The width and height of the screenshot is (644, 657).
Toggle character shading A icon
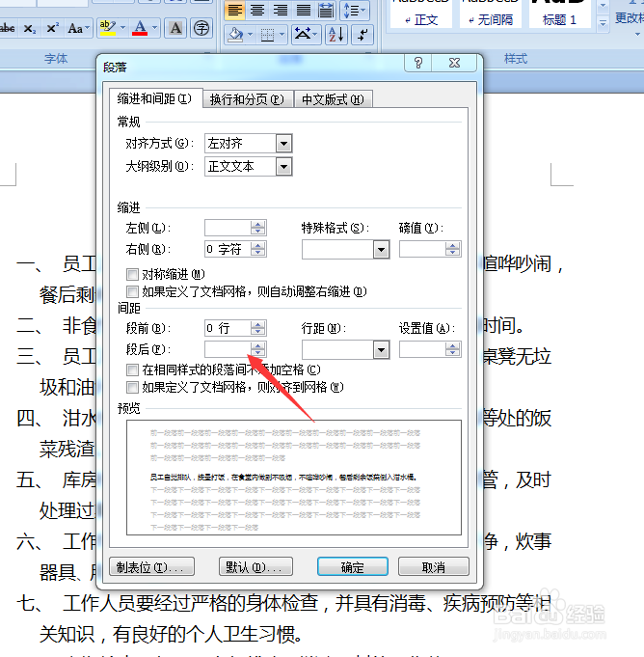click(x=175, y=29)
